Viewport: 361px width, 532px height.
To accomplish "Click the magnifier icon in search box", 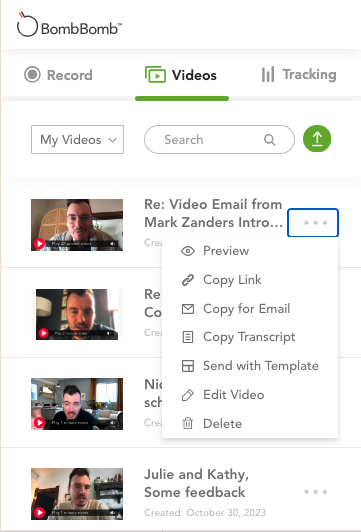I will (270, 139).
